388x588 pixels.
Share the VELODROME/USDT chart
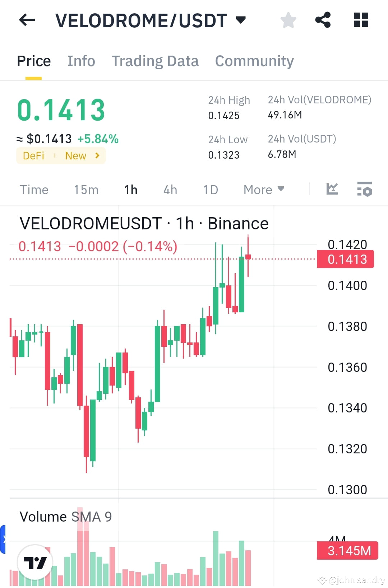point(323,20)
